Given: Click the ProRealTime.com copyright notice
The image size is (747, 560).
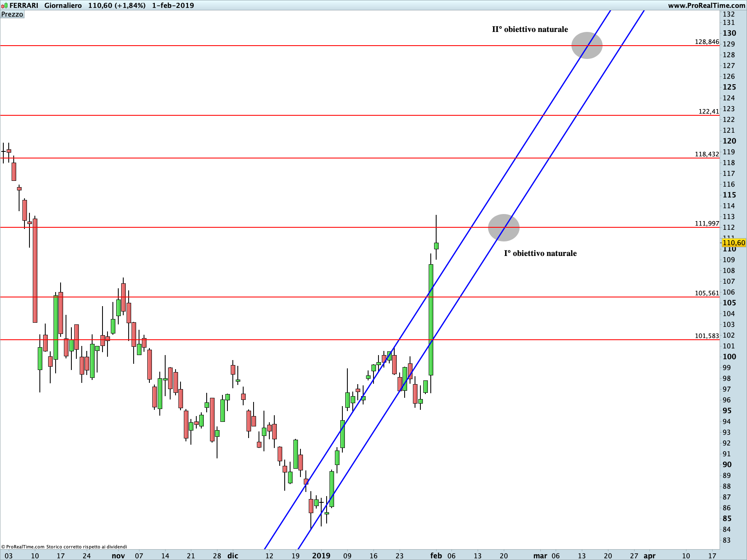Looking at the screenshot, I should [x=64, y=547].
